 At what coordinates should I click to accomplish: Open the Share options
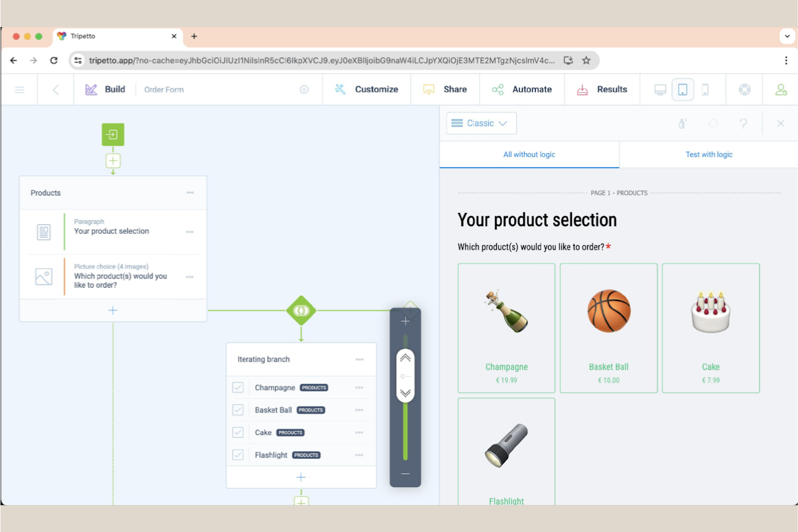(x=445, y=89)
